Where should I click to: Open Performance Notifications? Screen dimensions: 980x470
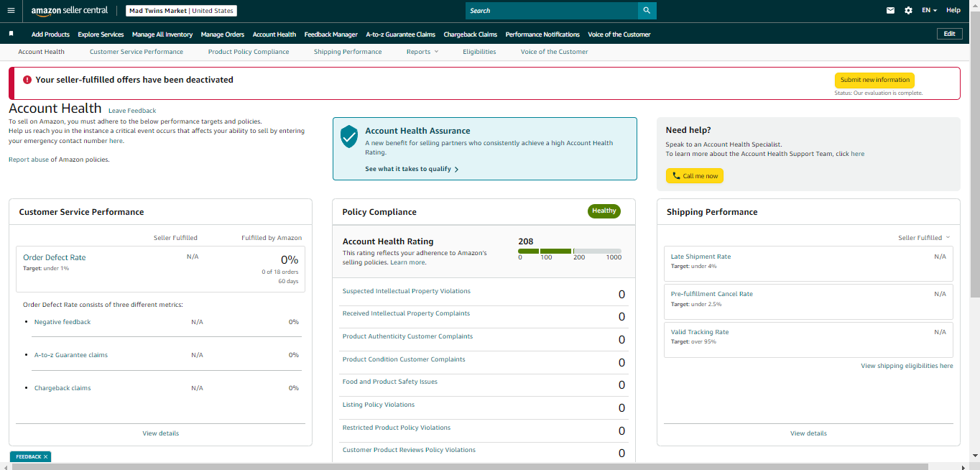[x=542, y=34]
